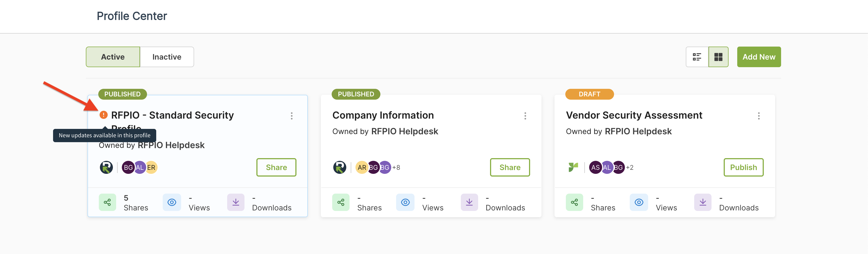Image resolution: width=868 pixels, height=254 pixels.
Task: Switch to list view layout
Action: (x=697, y=57)
